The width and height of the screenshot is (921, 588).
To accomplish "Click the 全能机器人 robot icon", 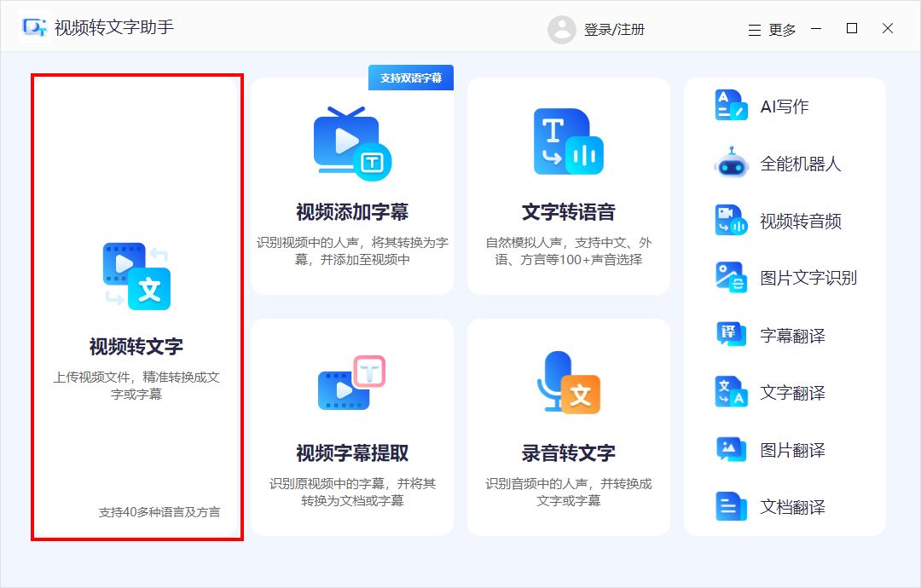I will point(731,163).
